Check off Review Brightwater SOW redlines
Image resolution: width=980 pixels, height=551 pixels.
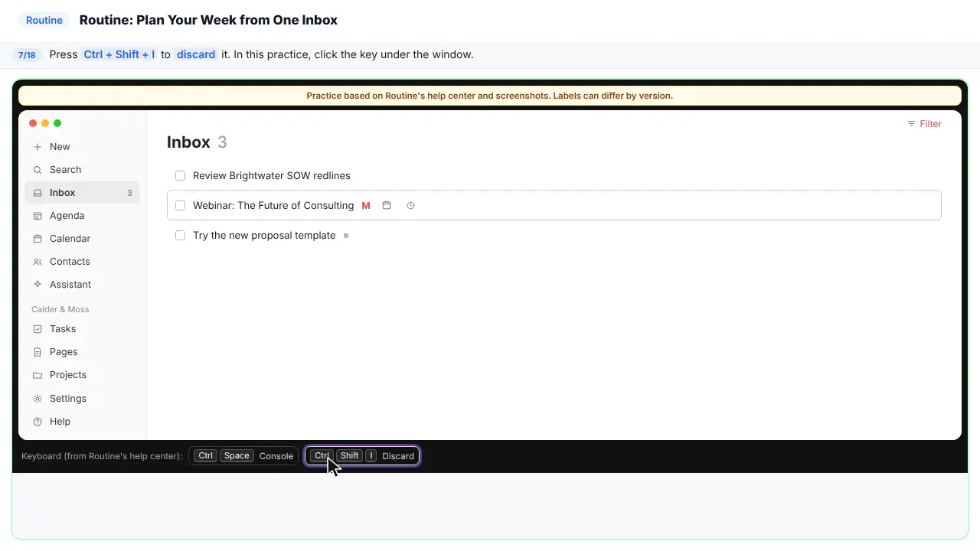pos(181,176)
